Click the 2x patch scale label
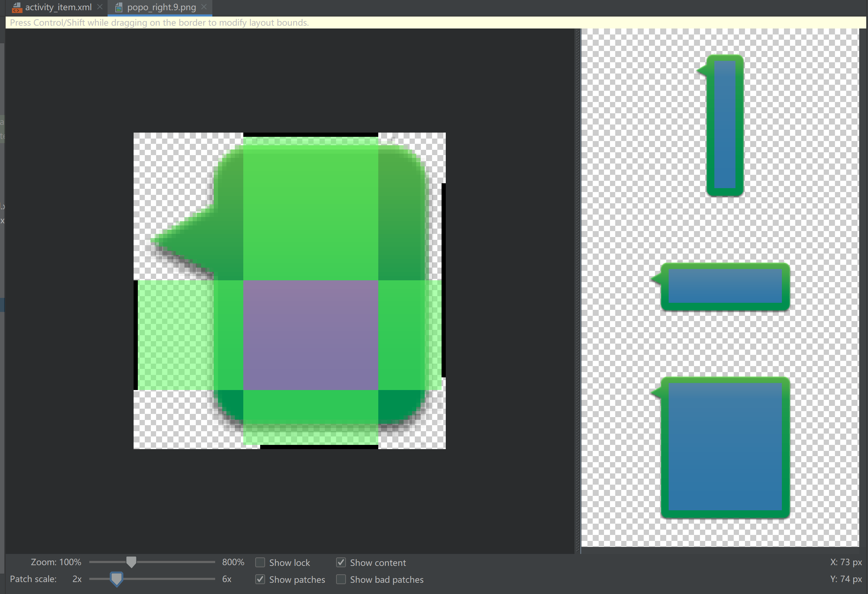Screen dimensions: 868x594 click(77, 579)
